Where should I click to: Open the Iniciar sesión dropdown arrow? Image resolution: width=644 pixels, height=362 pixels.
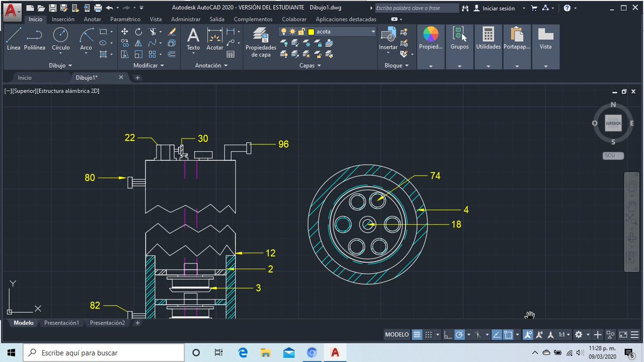pos(523,9)
